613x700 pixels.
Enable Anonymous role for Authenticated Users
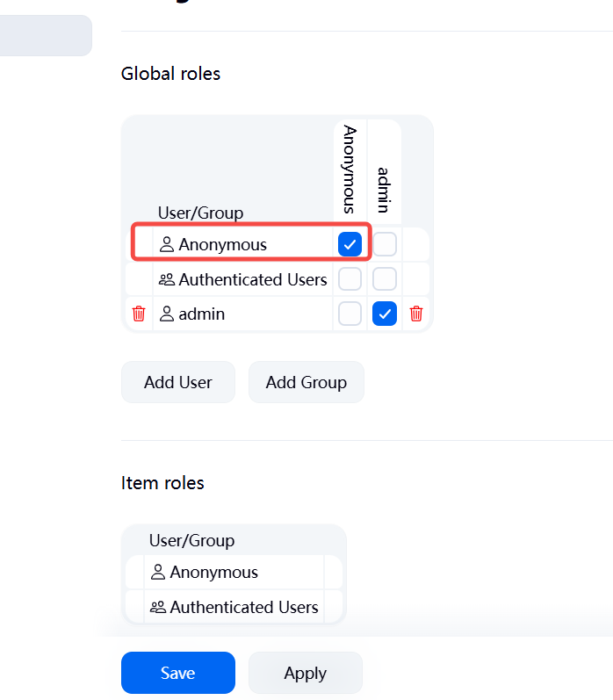pos(350,279)
